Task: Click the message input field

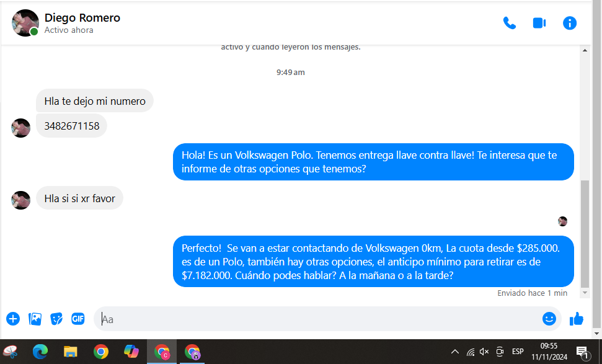Action: click(316, 319)
